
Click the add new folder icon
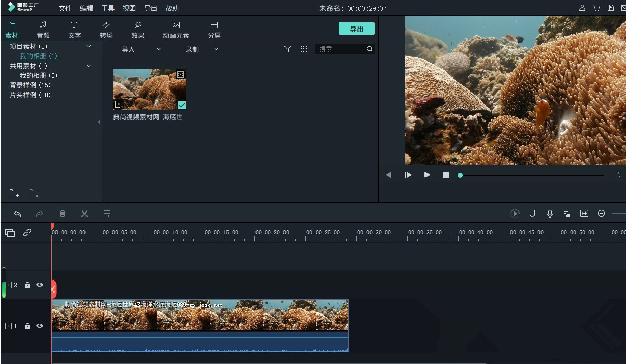point(14,193)
